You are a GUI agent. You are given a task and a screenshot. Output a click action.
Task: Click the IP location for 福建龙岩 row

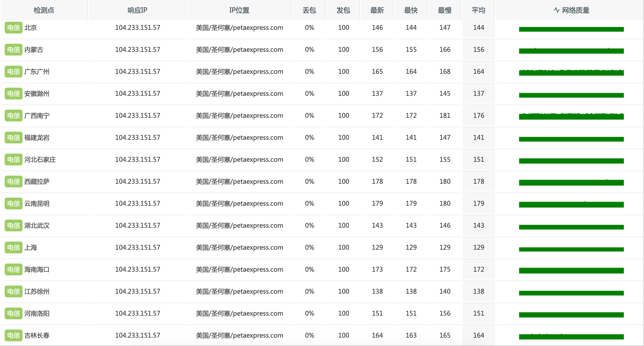click(x=240, y=138)
